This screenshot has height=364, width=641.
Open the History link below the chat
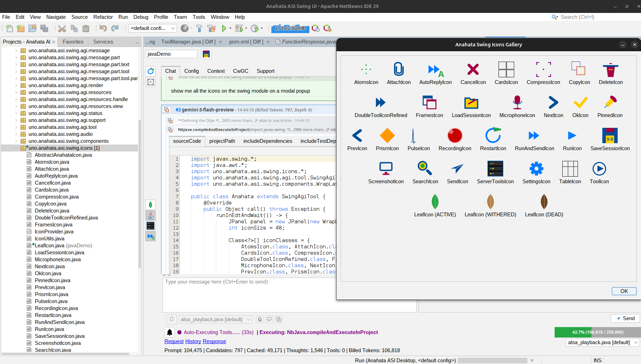tap(193, 341)
